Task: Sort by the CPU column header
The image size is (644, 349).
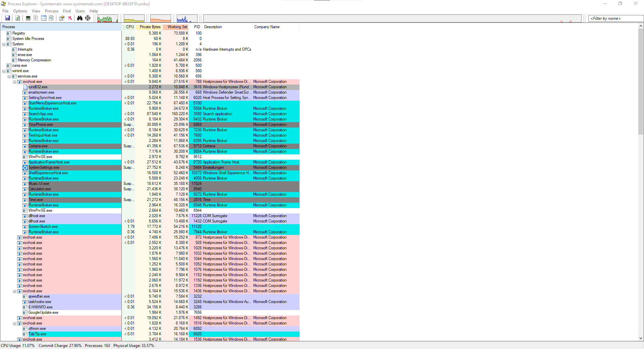Action: click(128, 27)
